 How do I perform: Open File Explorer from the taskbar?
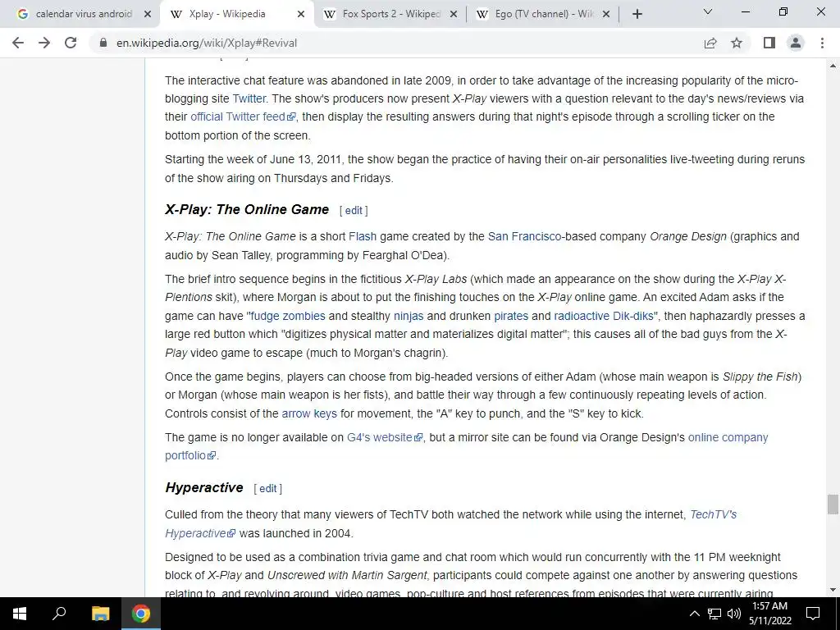(x=100, y=614)
